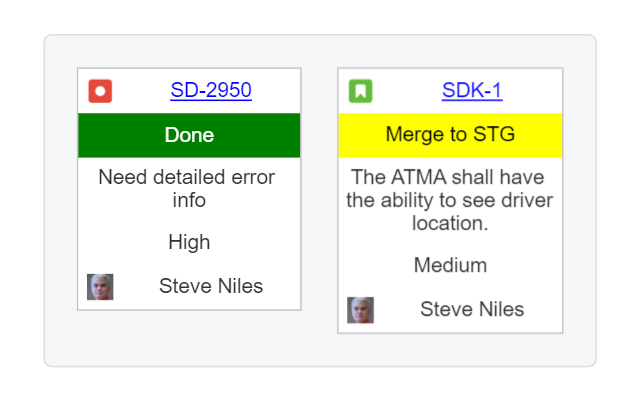Screen dimensions: 630x406
Task: Select the yellow Merge to STG status
Action: tap(450, 135)
